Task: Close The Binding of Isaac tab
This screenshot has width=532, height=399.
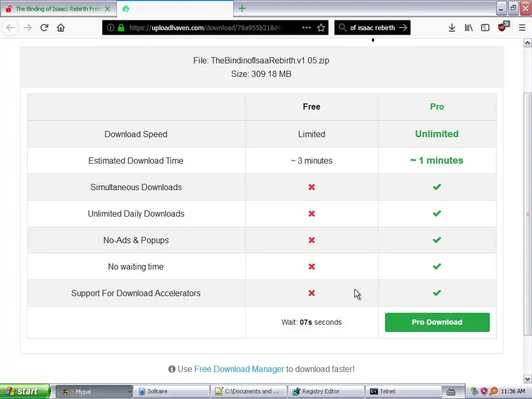Action: pos(108,9)
